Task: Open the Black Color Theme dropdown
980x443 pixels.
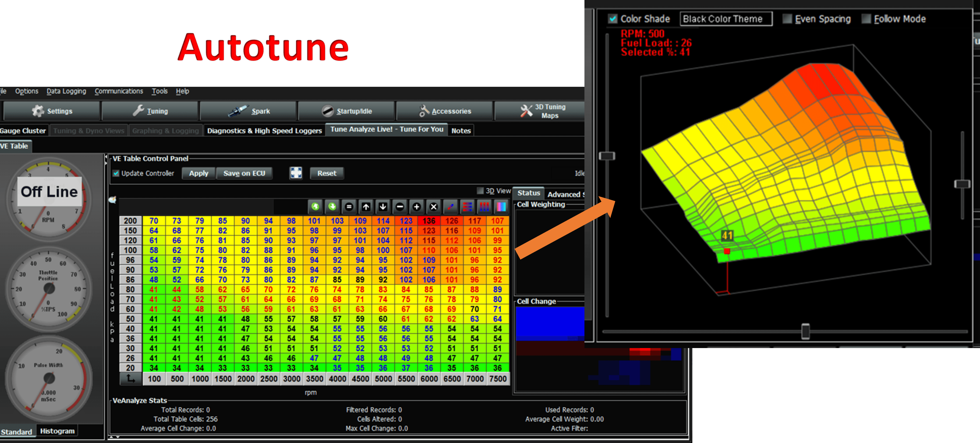Action: (x=726, y=19)
